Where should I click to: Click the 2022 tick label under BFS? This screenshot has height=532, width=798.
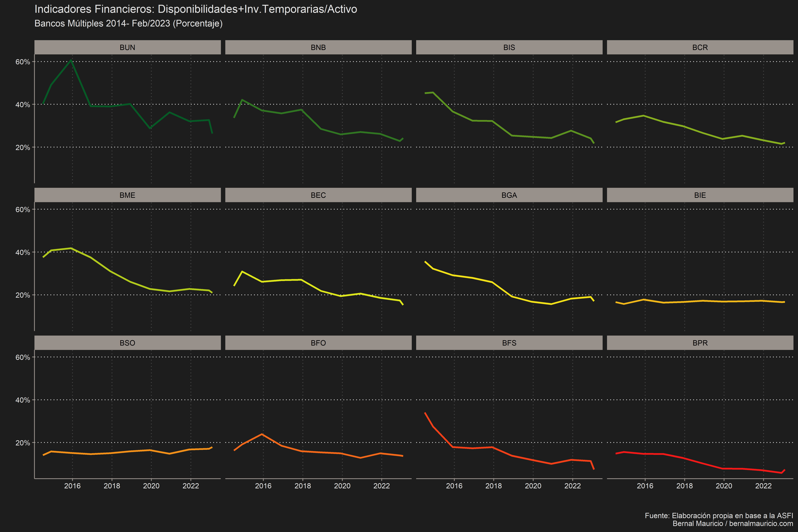point(573,486)
